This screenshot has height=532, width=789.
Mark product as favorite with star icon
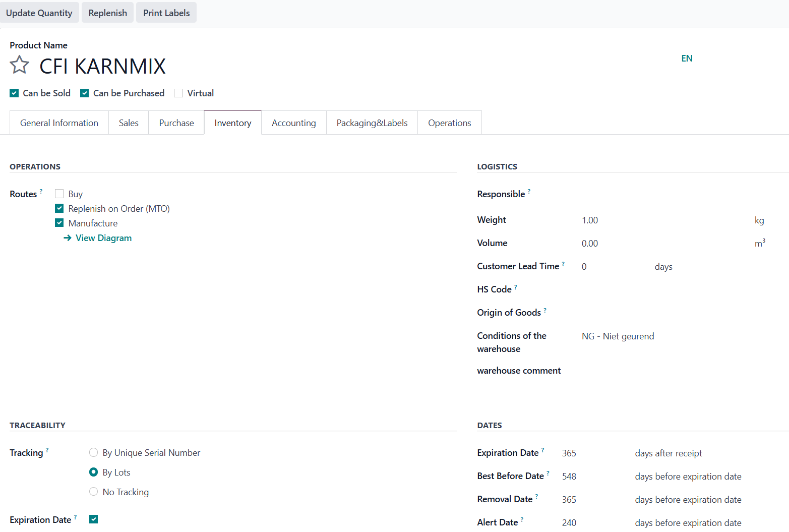(x=20, y=65)
